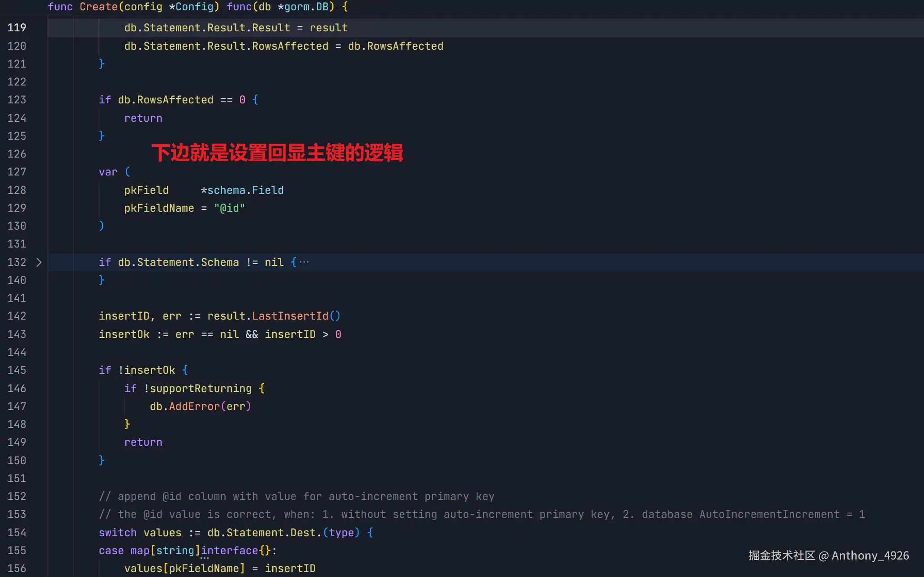Click line number 127 in the gutter
Screen dimensions: 924x577
click(x=17, y=172)
